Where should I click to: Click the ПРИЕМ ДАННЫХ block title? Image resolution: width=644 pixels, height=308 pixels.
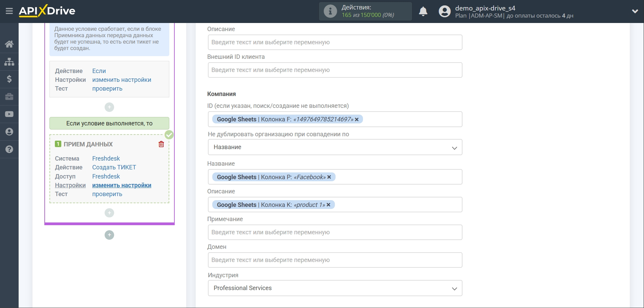tap(88, 144)
